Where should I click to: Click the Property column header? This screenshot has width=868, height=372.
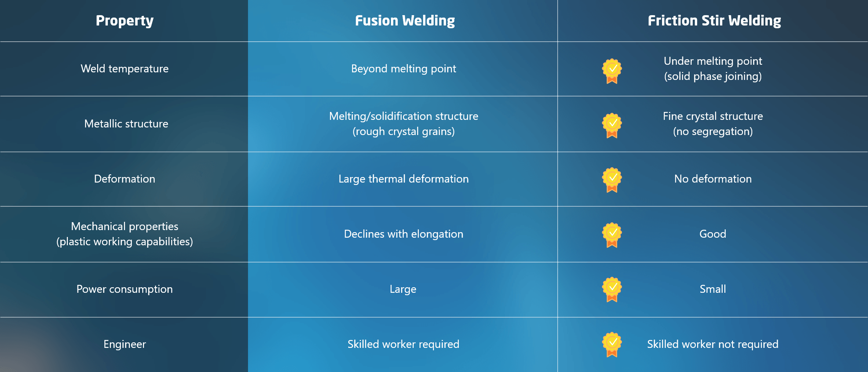[x=124, y=21]
